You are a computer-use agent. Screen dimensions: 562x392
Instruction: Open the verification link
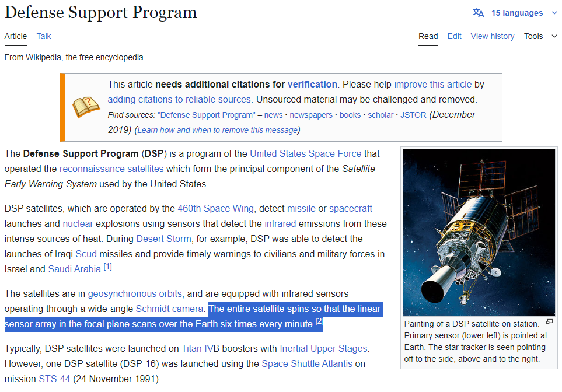[x=312, y=84]
